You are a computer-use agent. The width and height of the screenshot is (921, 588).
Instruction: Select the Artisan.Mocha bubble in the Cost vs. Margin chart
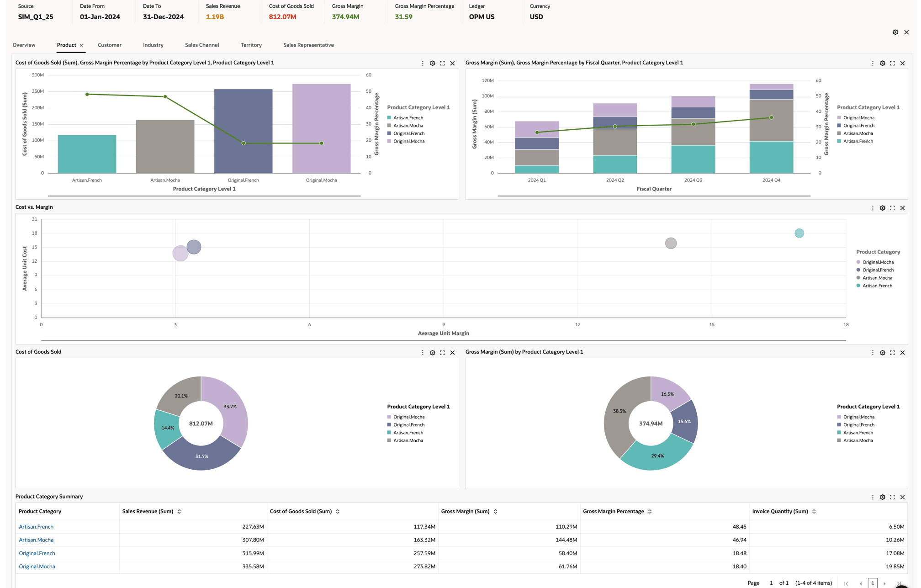coord(671,244)
